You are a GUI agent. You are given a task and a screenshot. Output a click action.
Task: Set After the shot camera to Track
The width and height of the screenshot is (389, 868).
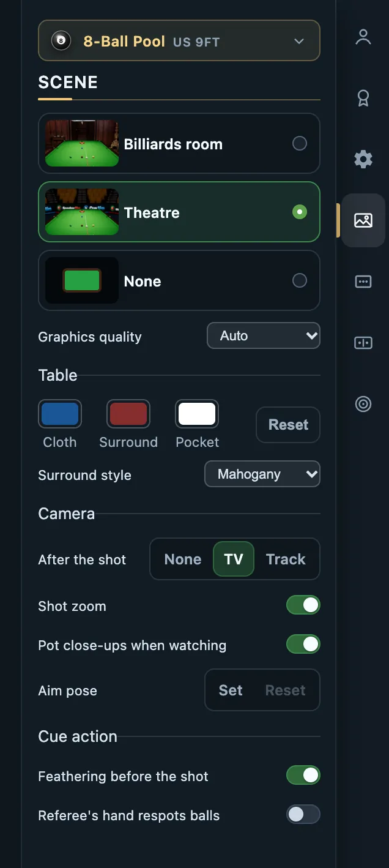[286, 559]
